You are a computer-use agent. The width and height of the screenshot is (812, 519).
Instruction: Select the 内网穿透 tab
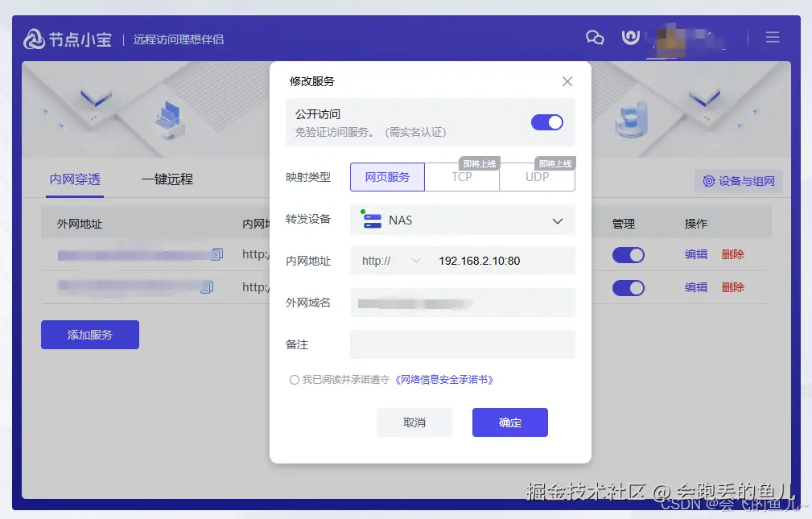pyautogui.click(x=75, y=180)
